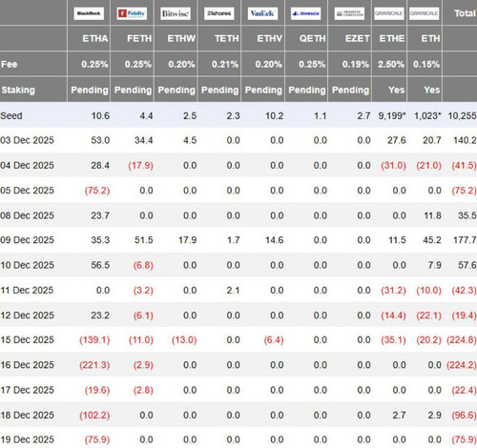Click the VanEck logo
Screen dimensions: 477x448
point(262,13)
